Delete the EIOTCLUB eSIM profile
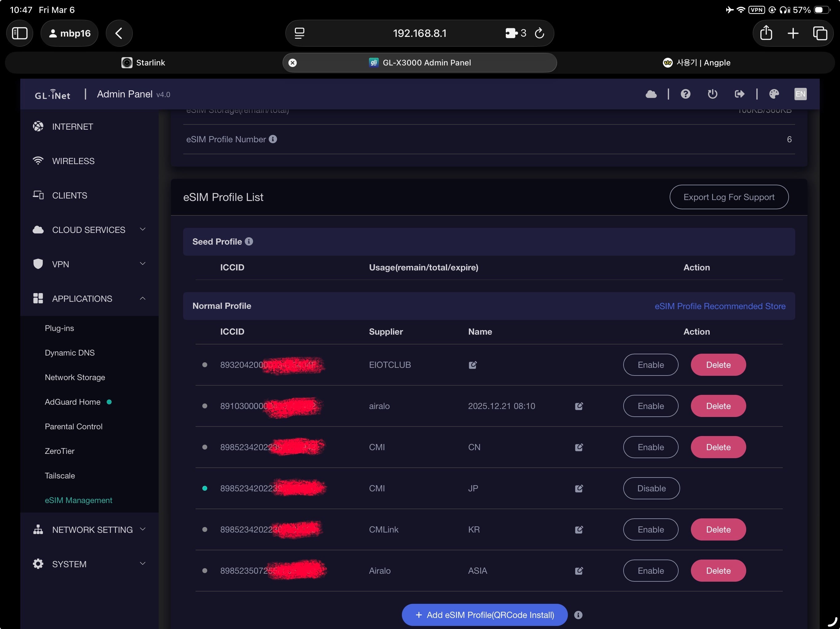Viewport: 840px width, 629px height. (x=718, y=365)
